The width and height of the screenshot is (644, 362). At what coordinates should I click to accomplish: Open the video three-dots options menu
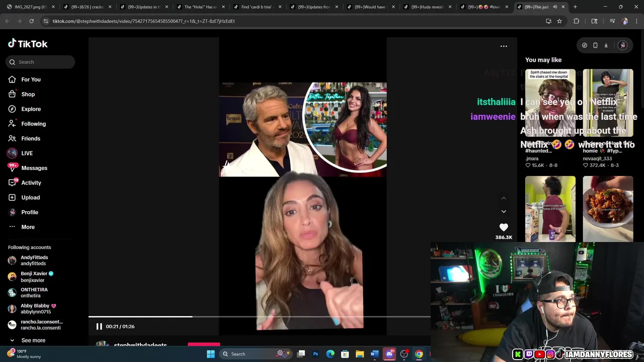pos(504,46)
